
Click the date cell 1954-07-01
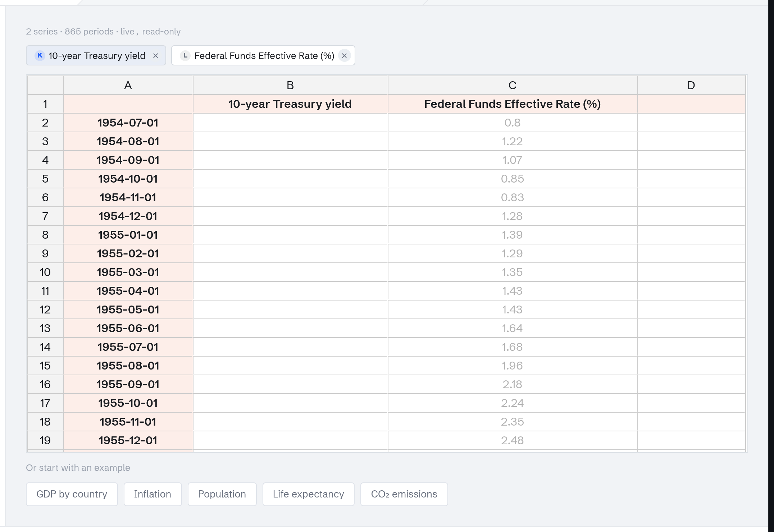tap(128, 123)
